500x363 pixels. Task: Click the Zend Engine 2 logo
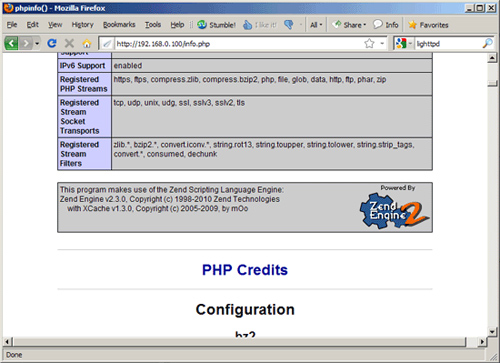click(x=394, y=211)
